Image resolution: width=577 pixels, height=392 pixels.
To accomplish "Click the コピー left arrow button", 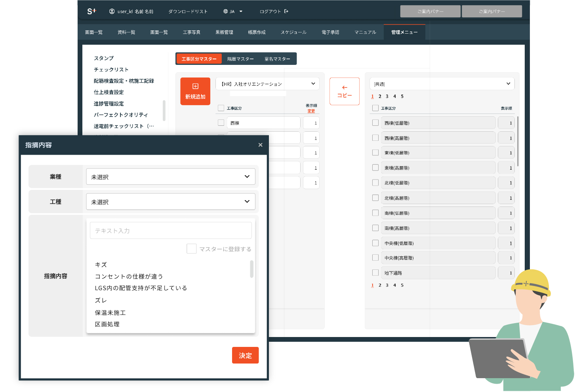I will coord(345,91).
